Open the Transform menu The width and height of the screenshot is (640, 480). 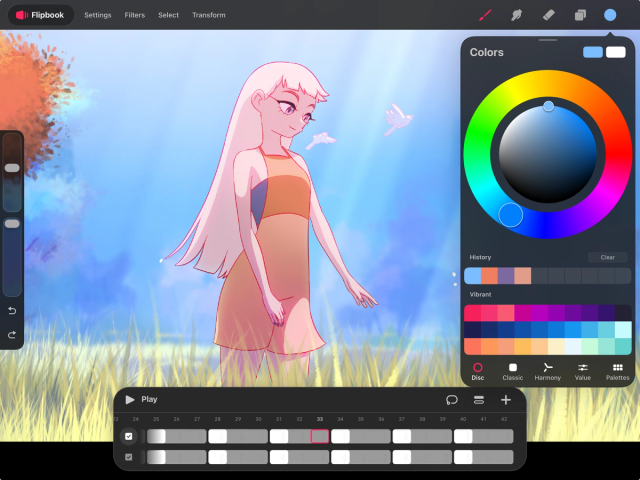(209, 15)
